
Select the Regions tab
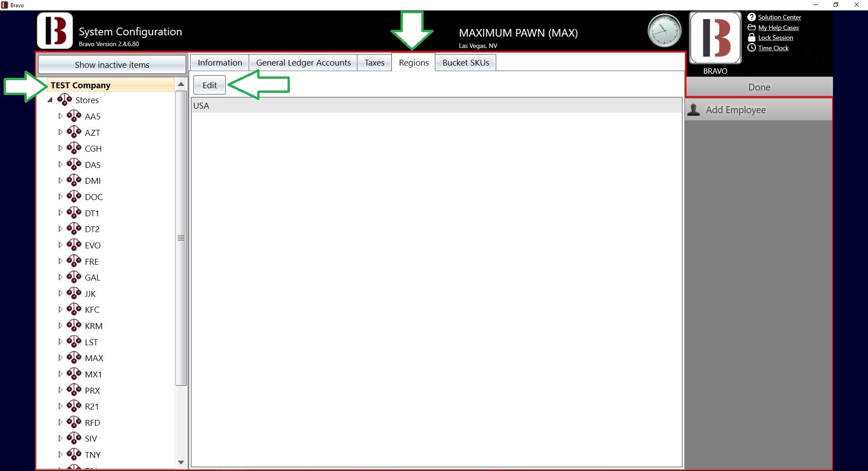[414, 62]
